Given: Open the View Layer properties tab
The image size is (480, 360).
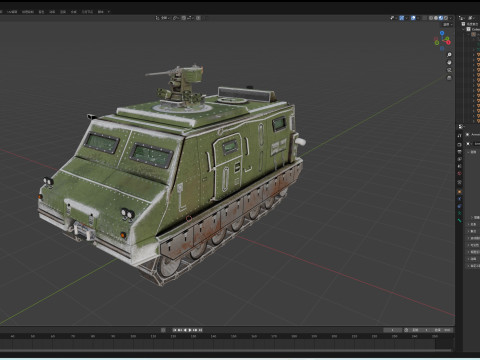Looking at the screenshot, I should click(459, 159).
